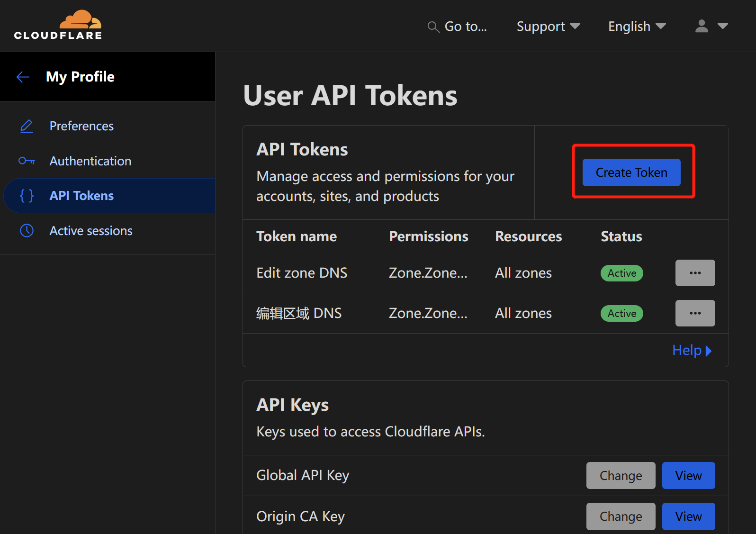Click the Manage access and permissions description
The image size is (756, 534).
tap(385, 186)
